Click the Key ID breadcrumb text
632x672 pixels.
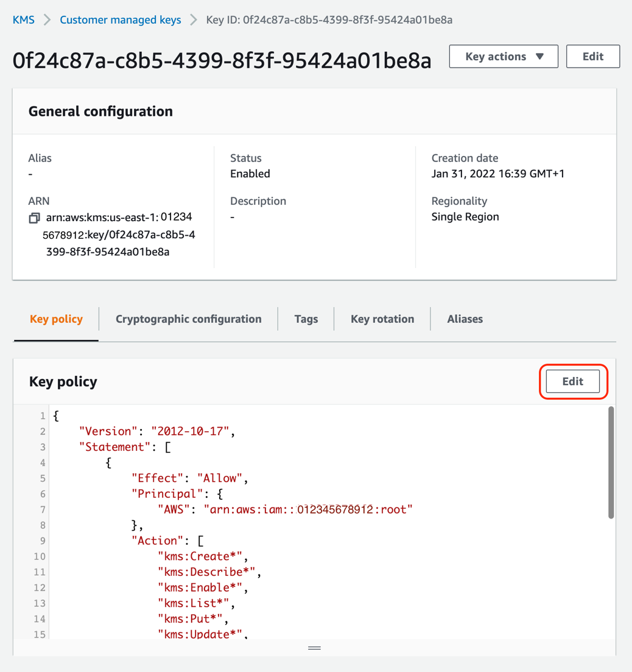pos(329,19)
